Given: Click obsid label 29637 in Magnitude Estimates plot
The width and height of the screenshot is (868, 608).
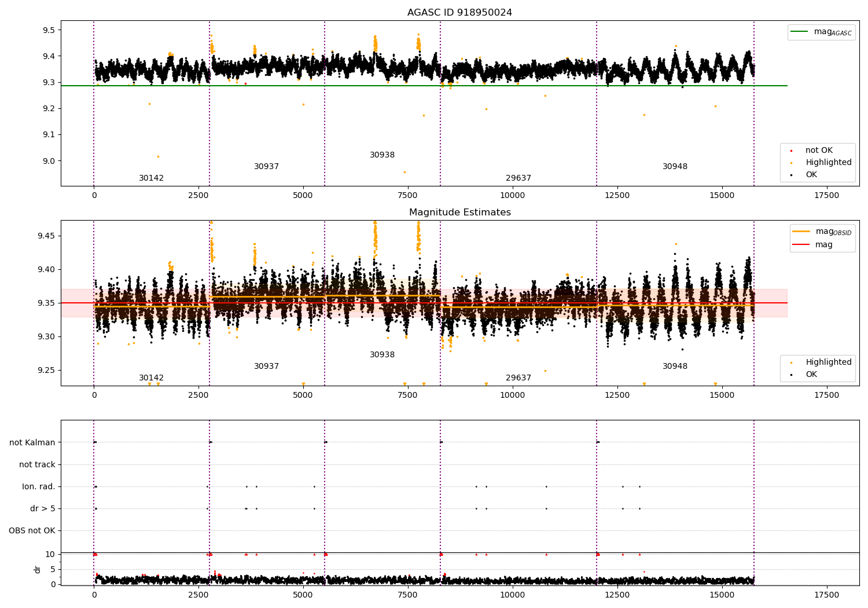Looking at the screenshot, I should [x=518, y=378].
